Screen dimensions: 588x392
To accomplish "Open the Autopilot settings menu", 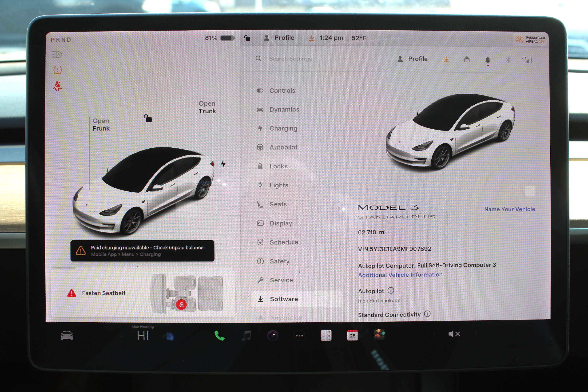I will tap(283, 147).
